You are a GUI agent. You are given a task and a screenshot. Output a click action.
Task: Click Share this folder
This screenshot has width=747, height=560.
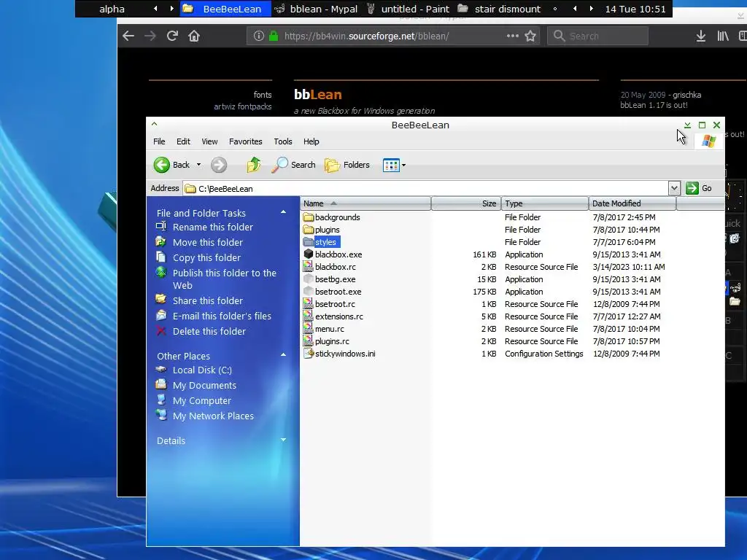pos(207,300)
